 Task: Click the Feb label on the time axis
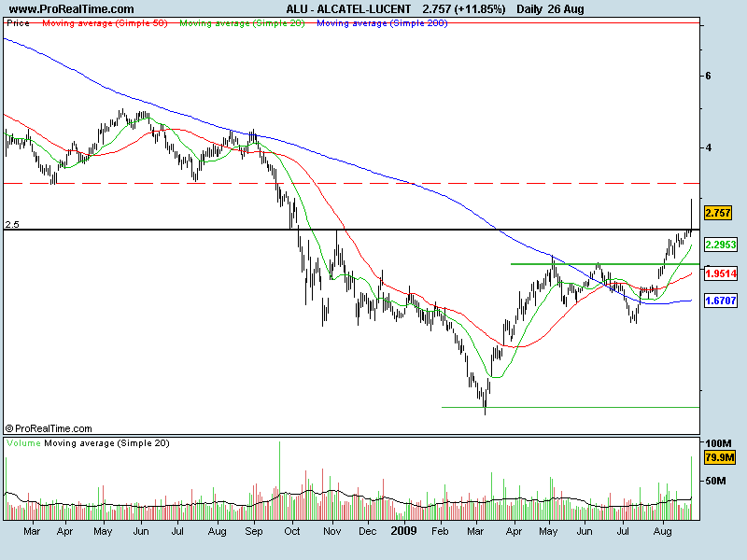(440, 531)
